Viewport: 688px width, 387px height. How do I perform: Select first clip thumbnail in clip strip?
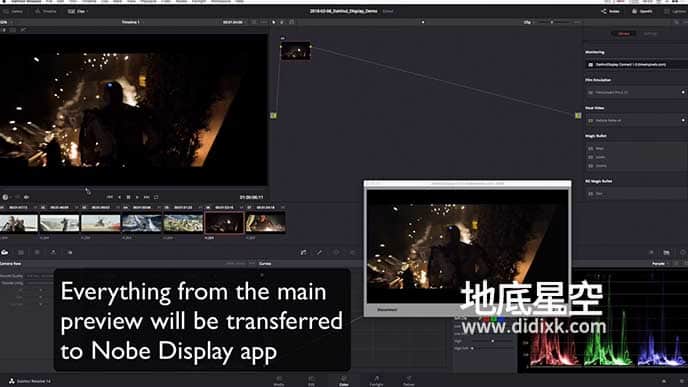click(19, 223)
